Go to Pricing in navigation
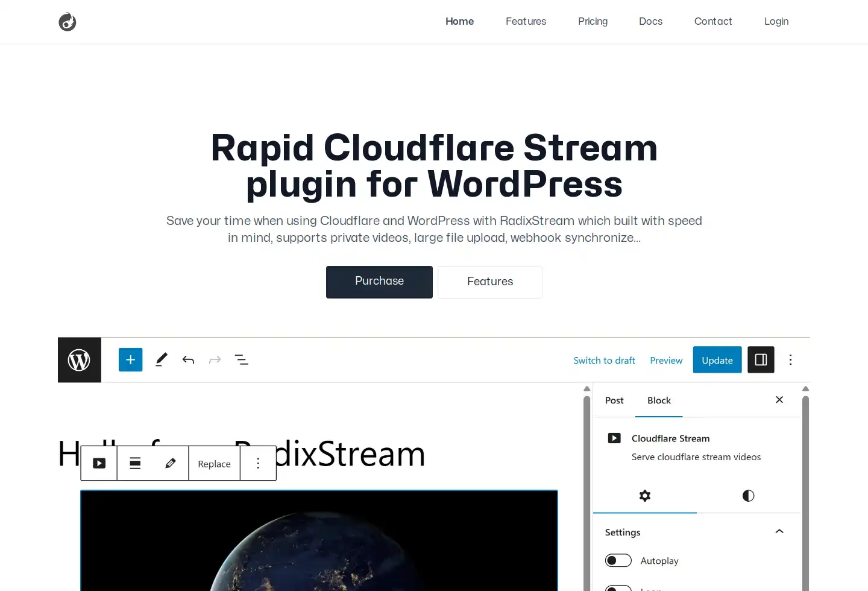 click(593, 21)
